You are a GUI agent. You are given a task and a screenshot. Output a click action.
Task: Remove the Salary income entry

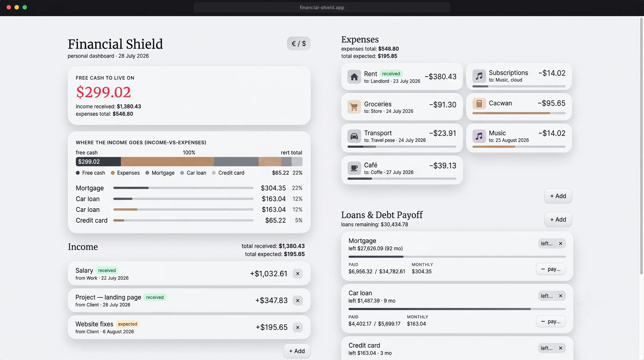(297, 274)
